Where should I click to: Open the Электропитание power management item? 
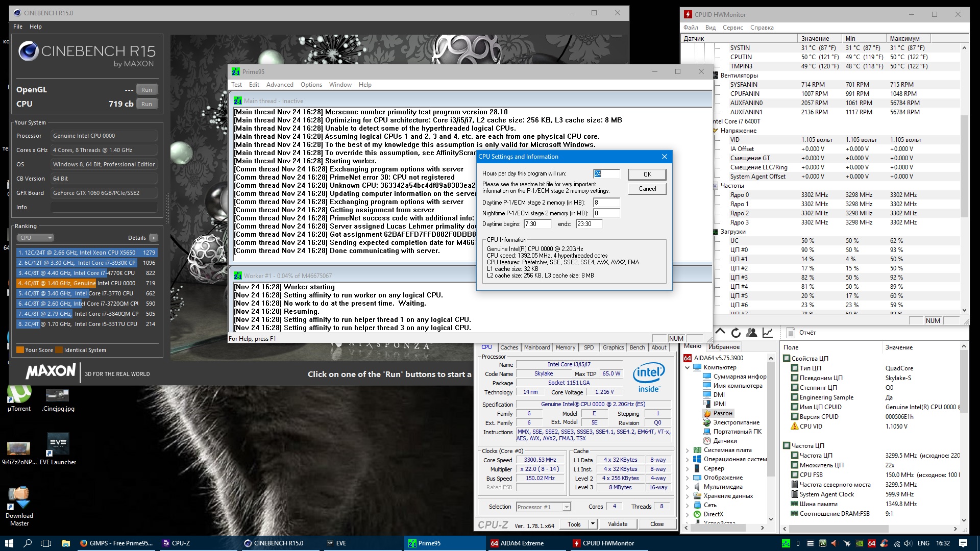736,422
